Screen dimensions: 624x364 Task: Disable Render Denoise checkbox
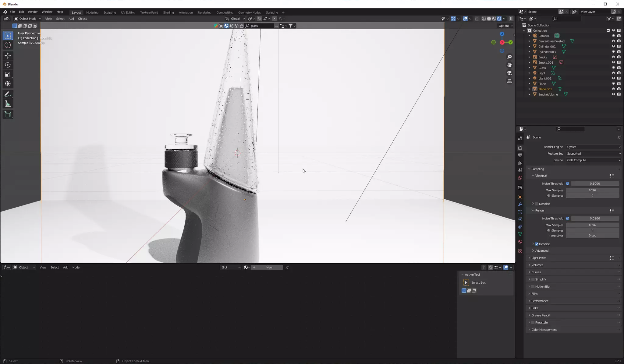(537, 244)
